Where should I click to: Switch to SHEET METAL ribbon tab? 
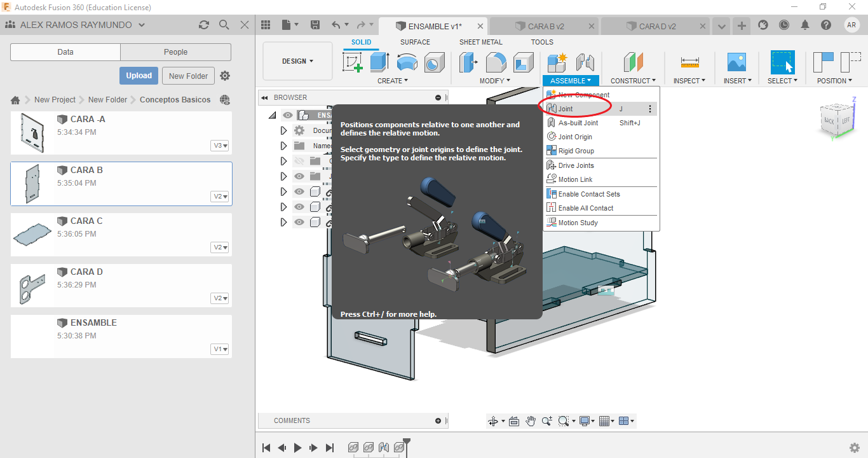pos(481,42)
